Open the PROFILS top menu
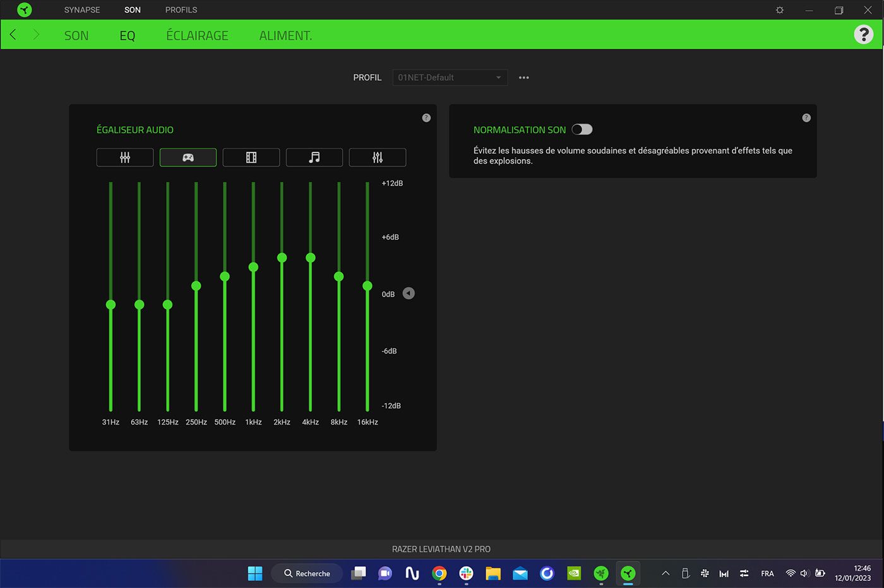This screenshot has height=588, width=884. (181, 10)
